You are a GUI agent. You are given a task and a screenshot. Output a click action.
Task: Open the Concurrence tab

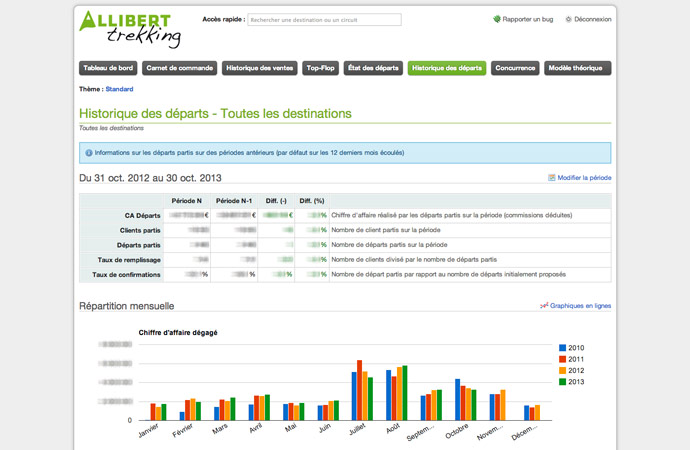click(x=515, y=68)
